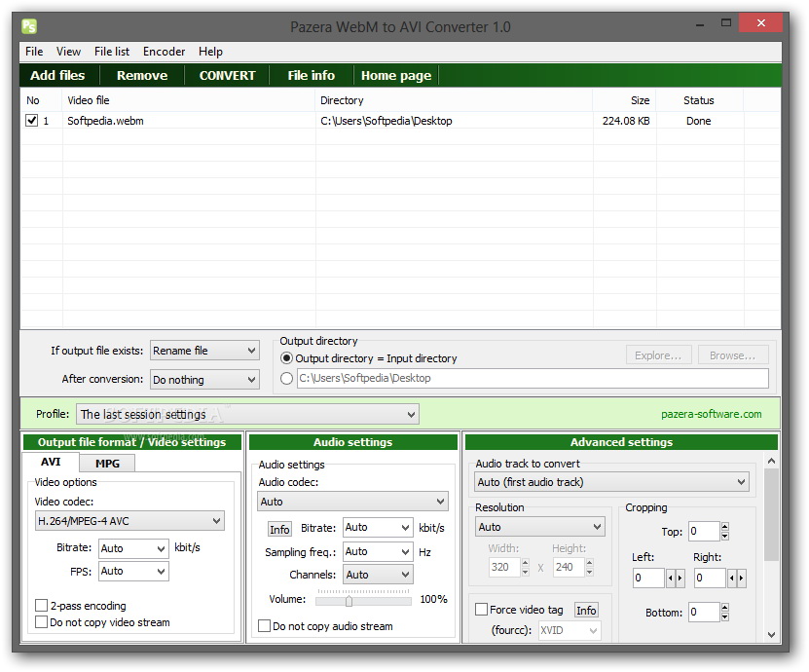Click the Explore... button
Viewport: 809px width, 672px height.
pos(659,355)
